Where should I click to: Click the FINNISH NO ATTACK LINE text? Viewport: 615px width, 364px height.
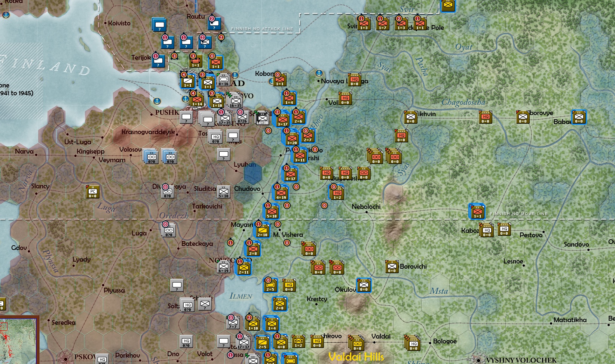[262, 29]
